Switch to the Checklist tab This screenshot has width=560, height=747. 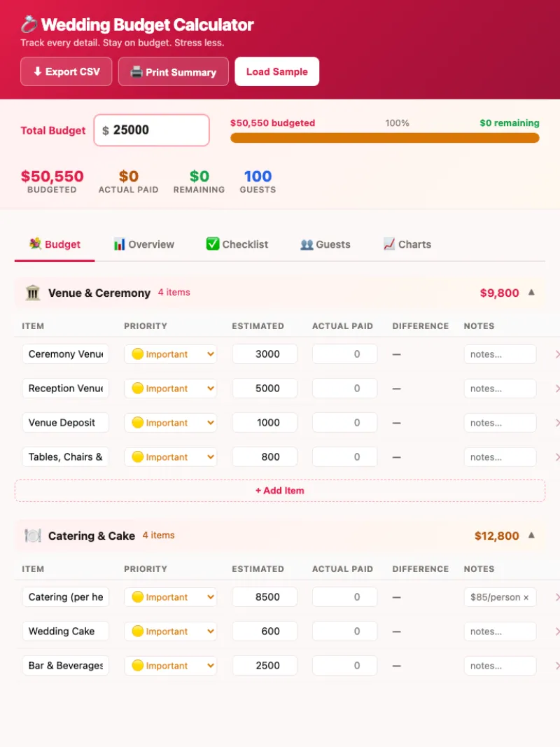pyautogui.click(x=237, y=244)
